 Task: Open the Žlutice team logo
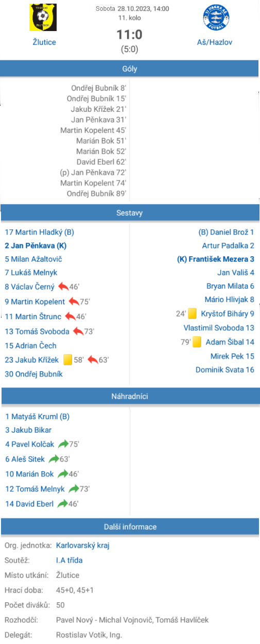pos(43,17)
